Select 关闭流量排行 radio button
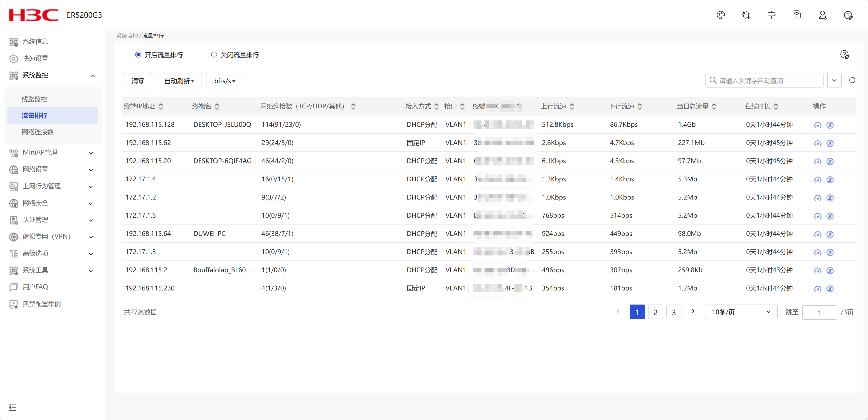The height and width of the screenshot is (420, 868). (214, 55)
